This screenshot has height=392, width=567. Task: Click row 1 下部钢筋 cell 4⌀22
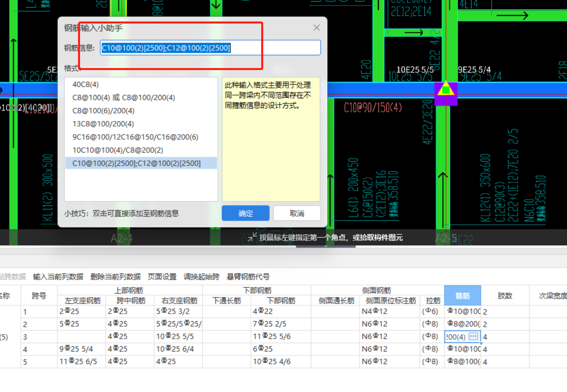(x=281, y=312)
